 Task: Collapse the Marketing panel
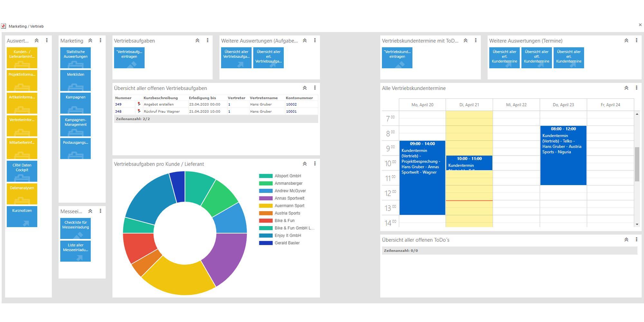[90, 41]
